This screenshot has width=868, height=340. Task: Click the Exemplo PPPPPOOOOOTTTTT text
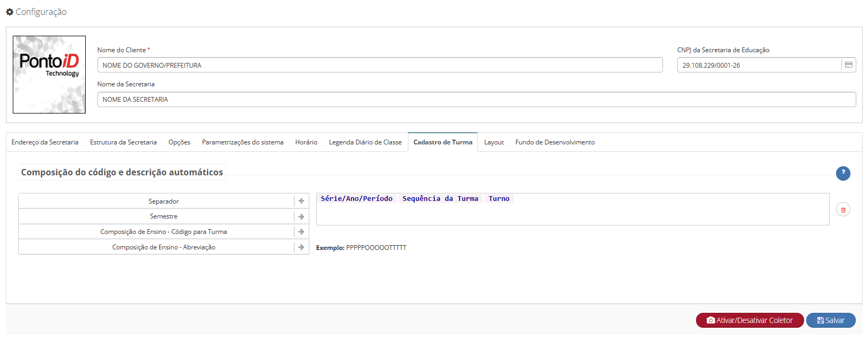(x=361, y=248)
